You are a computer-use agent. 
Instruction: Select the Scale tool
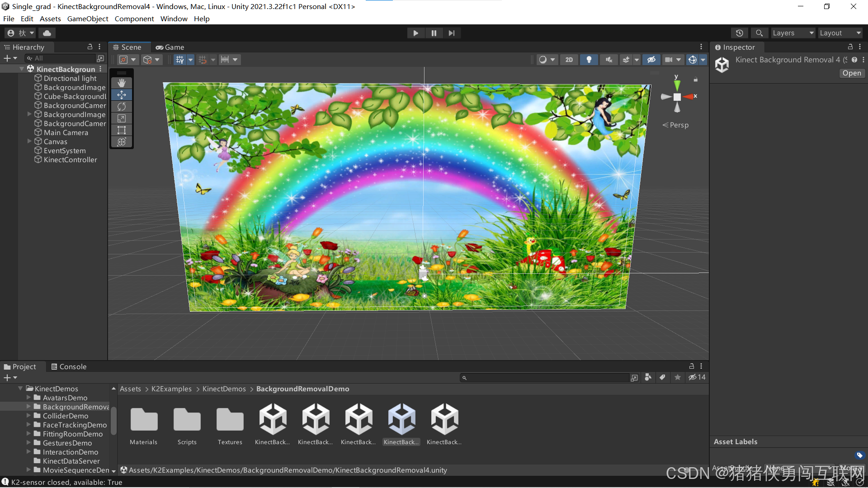(x=121, y=118)
